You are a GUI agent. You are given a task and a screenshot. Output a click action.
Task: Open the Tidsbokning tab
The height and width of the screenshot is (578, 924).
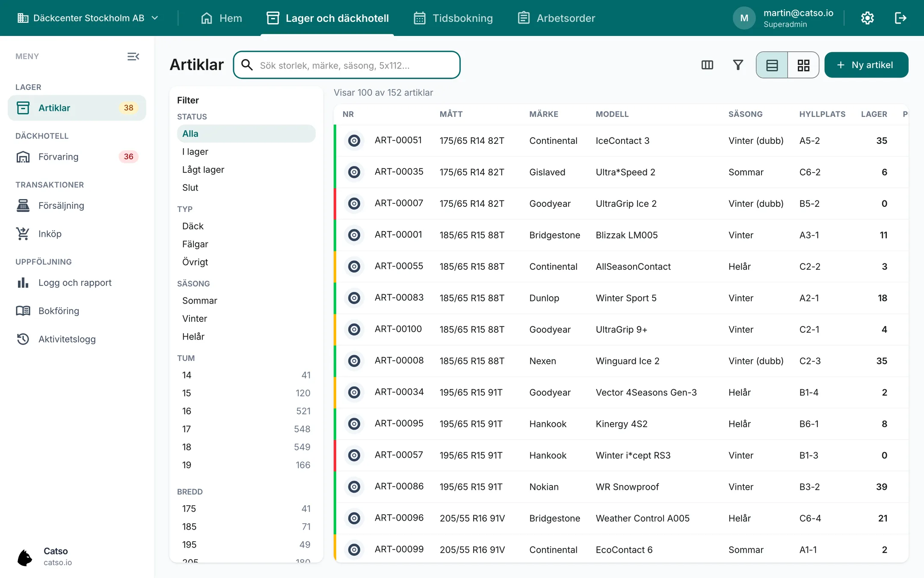tap(453, 18)
